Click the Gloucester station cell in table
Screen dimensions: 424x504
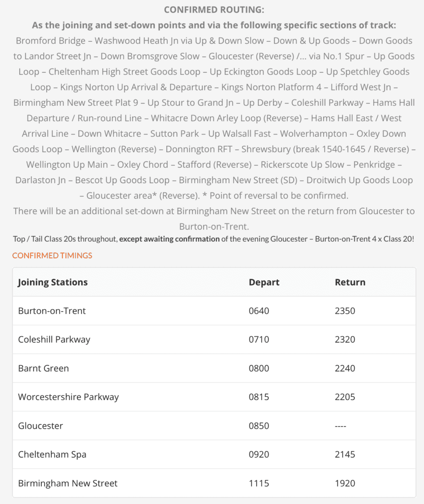tap(40, 426)
